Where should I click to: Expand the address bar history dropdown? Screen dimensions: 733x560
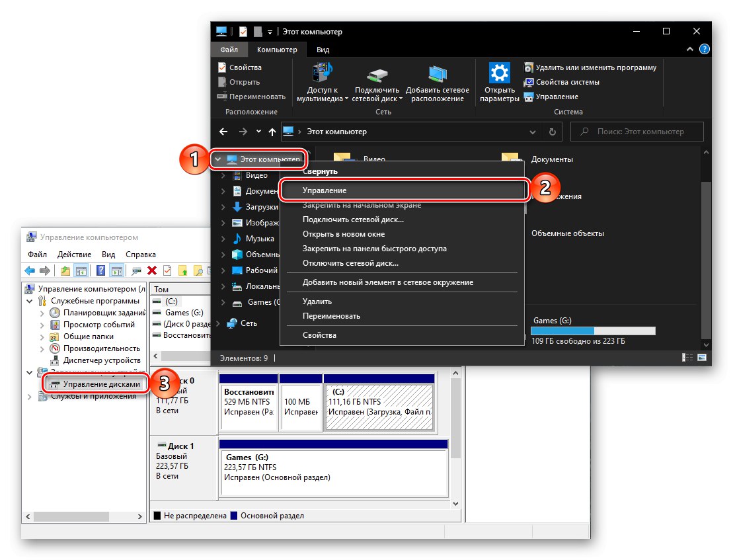[x=533, y=132]
